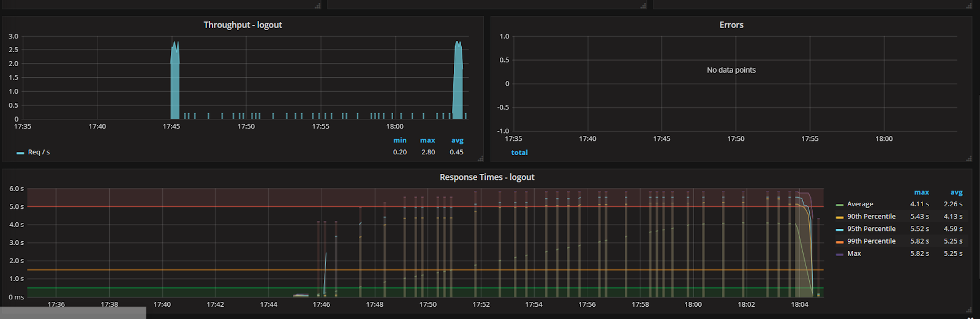This screenshot has width=980, height=319.
Task: Click the 95th Percentile max value 5.52 s
Action: 919,229
